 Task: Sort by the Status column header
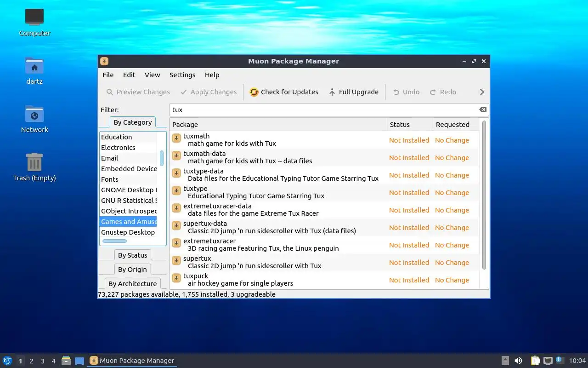click(410, 125)
